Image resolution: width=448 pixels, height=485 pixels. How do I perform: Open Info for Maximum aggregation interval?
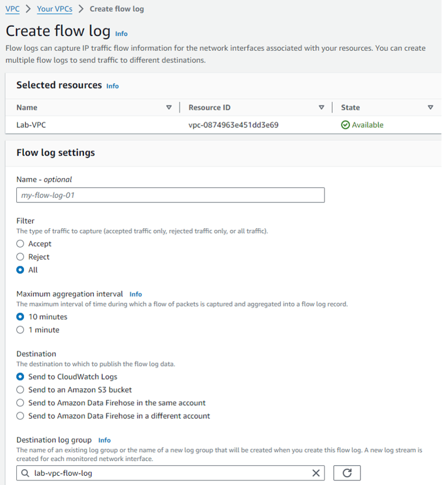point(136,294)
